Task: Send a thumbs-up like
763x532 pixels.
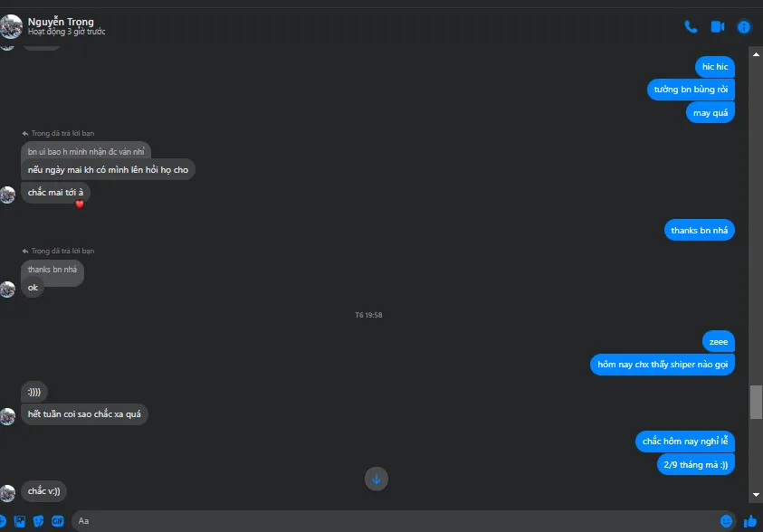Action: click(750, 521)
